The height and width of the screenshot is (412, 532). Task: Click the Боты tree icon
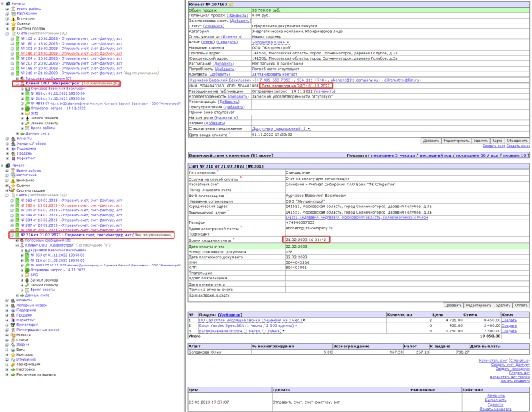13,350
